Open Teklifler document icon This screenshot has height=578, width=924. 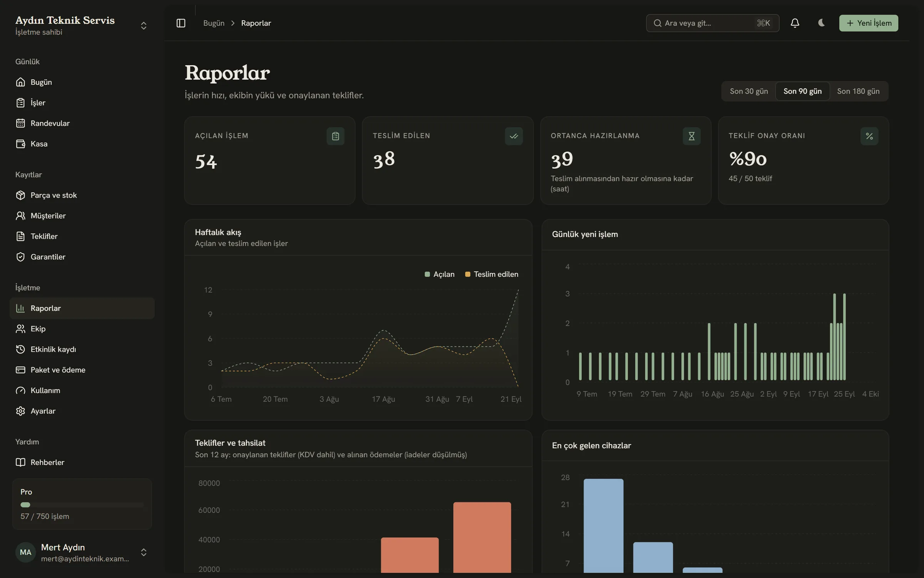click(x=20, y=236)
